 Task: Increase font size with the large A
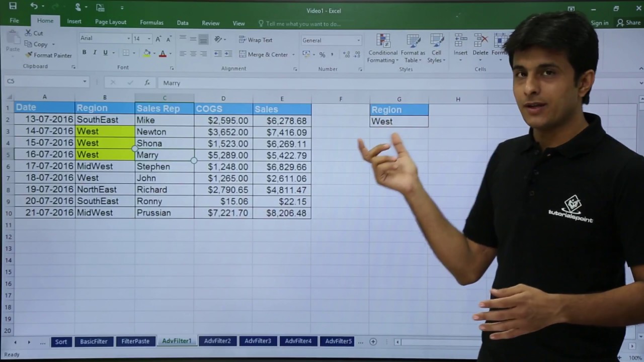(x=158, y=39)
